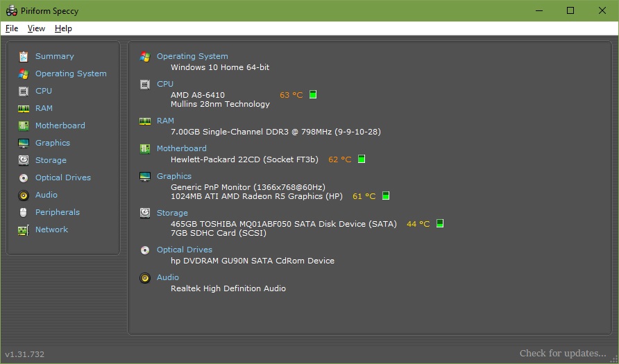
Task: Show the Motherboard section from sidebar
Action: click(x=60, y=125)
